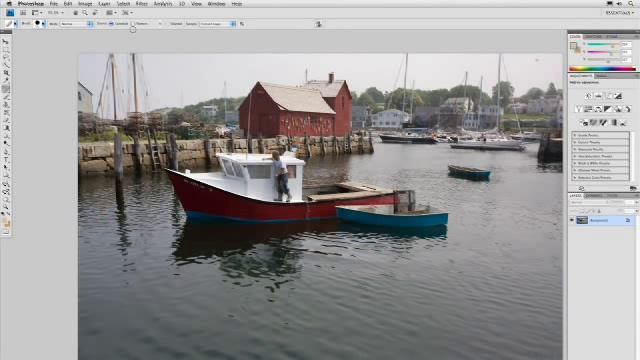Screen dimensions: 640x360
Task: Select the Move tool
Action: point(6,42)
